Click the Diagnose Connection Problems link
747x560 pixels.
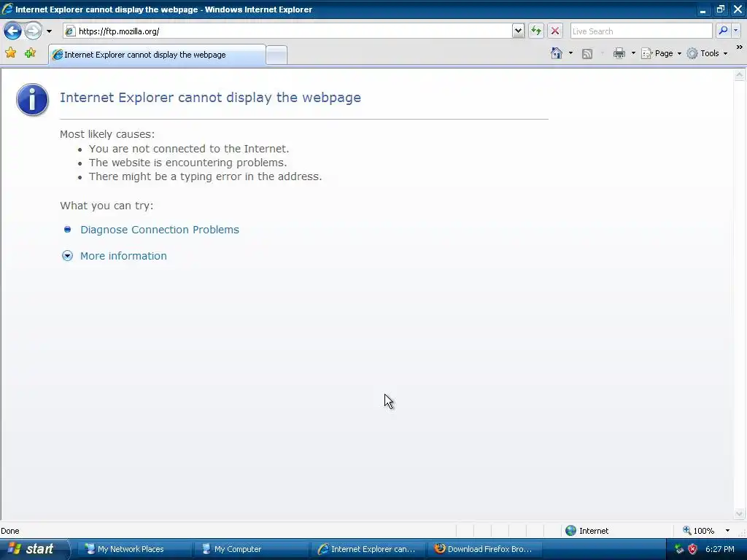point(160,230)
